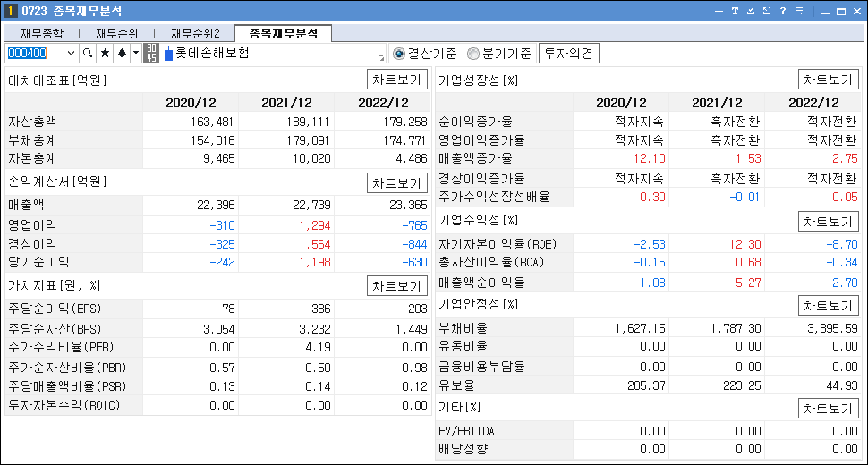Click 총자산이익율(ROA) value -0.34
The width and height of the screenshot is (868, 465).
pos(841,262)
